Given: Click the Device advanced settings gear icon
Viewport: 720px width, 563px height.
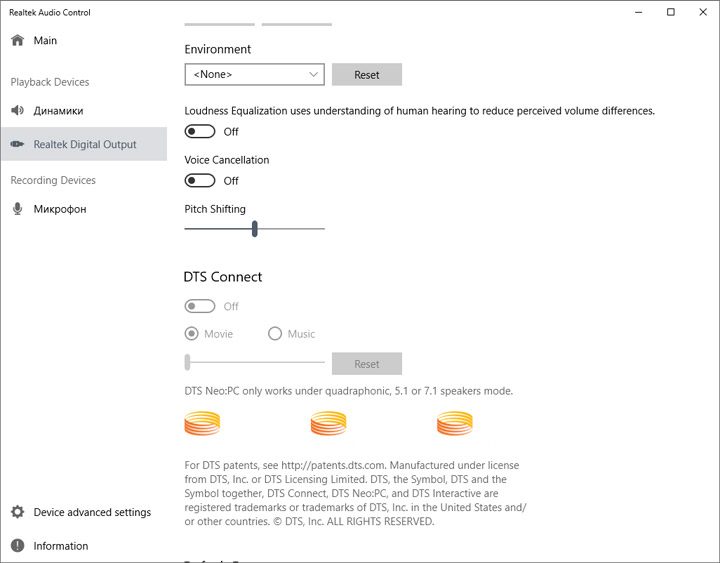Looking at the screenshot, I should pos(17,512).
